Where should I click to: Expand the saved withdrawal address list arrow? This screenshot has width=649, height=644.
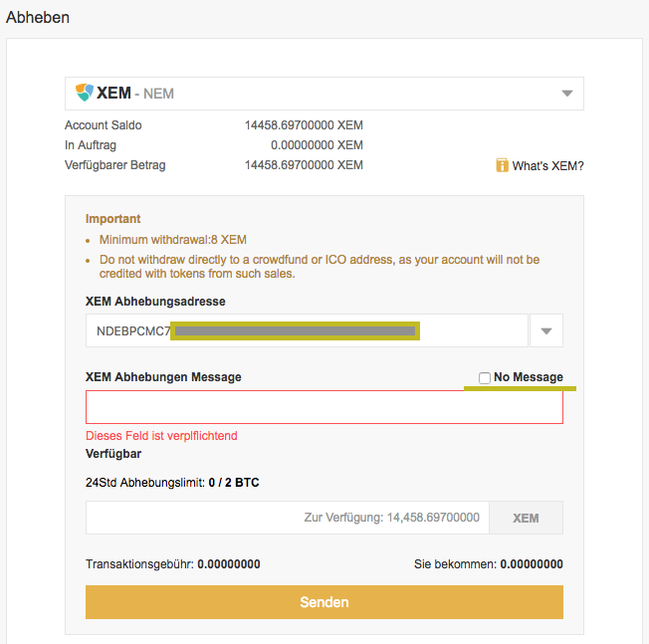click(545, 330)
